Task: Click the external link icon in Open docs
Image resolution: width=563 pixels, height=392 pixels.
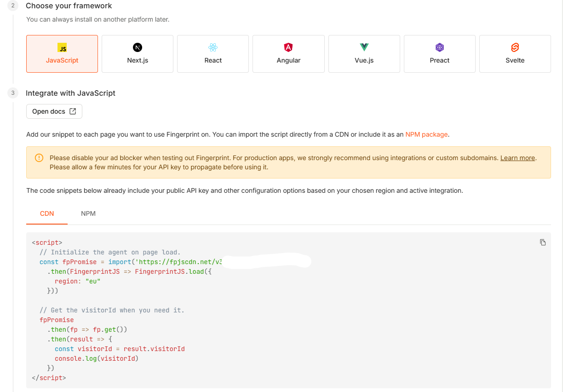Action: point(73,111)
